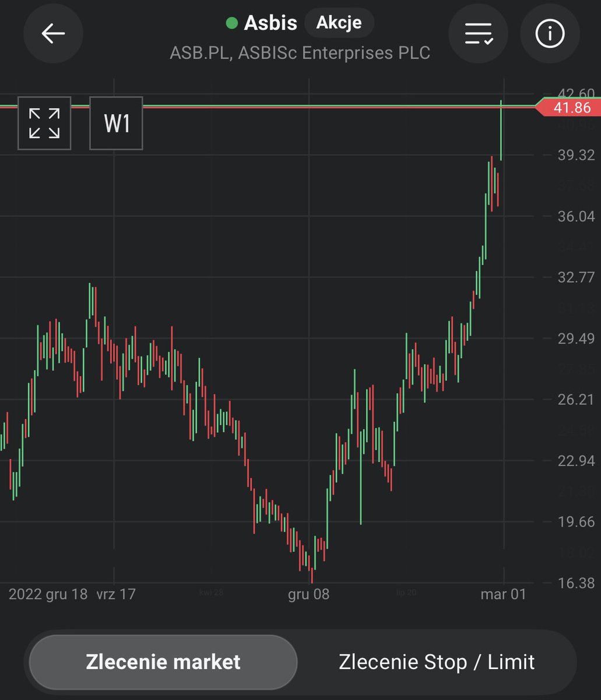The width and height of the screenshot is (601, 700).
Task: Select the Akcje category badge
Action: click(x=339, y=23)
